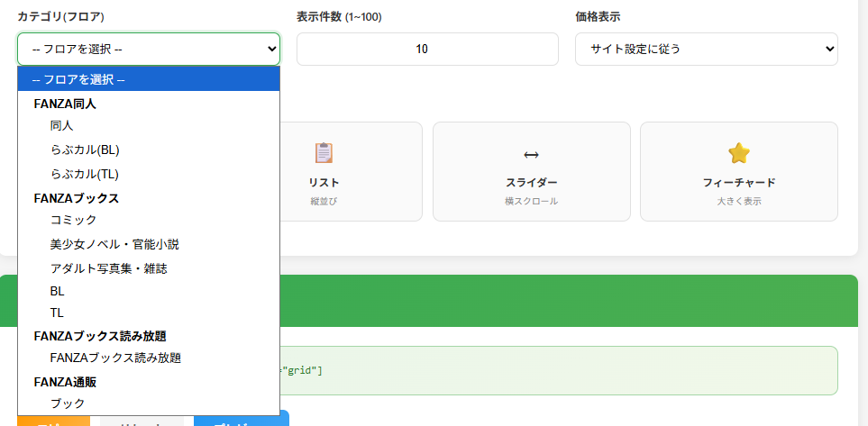Image resolution: width=868 pixels, height=426 pixels.
Task: Select the indented FANZAブックス読み放題 option
Action: click(x=115, y=358)
